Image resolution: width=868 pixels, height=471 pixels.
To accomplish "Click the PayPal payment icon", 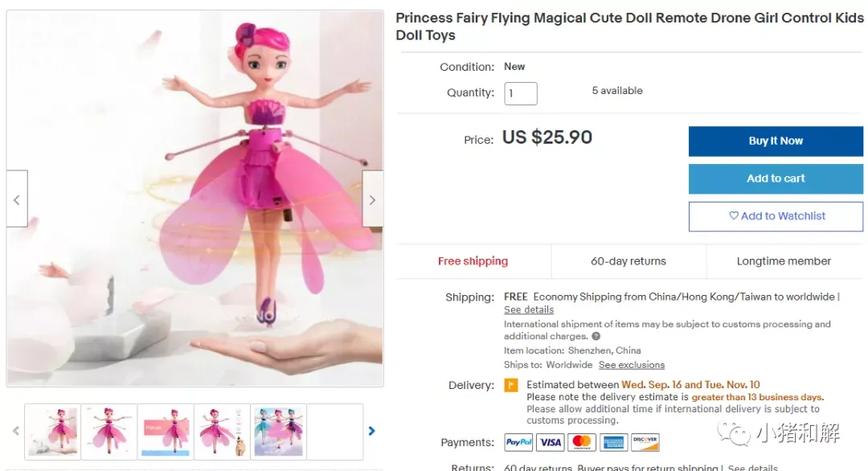I will click(x=518, y=442).
